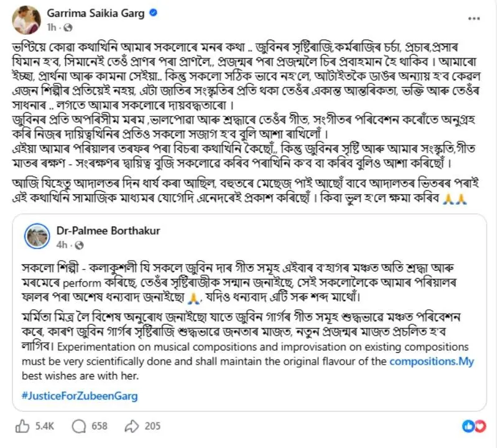Open the "1h" post timestamp
The width and height of the screenshot is (498, 448).
[x=52, y=27]
